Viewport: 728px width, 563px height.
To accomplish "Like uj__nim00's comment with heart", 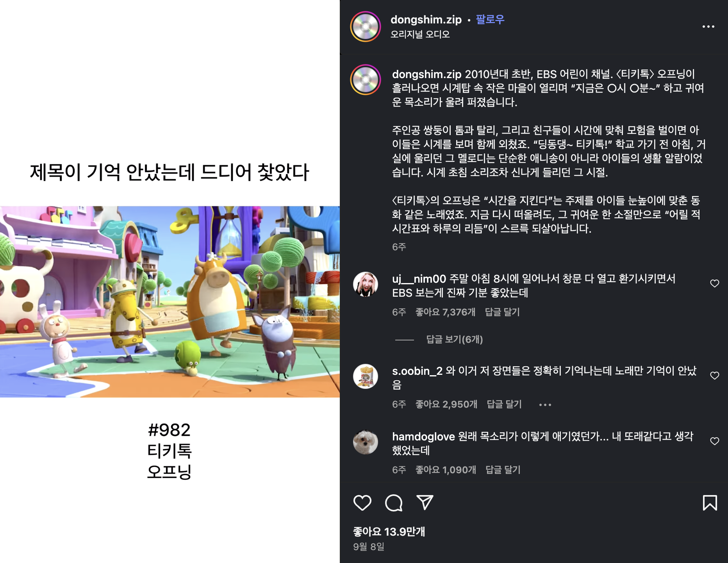I will pyautogui.click(x=714, y=283).
